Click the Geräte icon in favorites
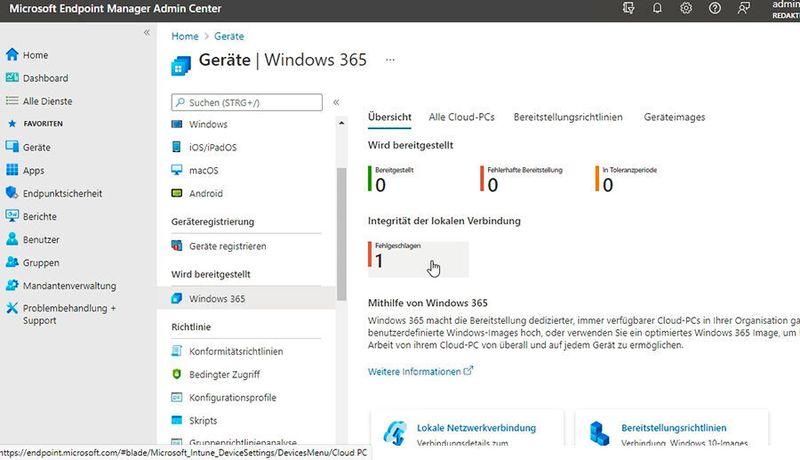800x460 pixels. coord(12,147)
